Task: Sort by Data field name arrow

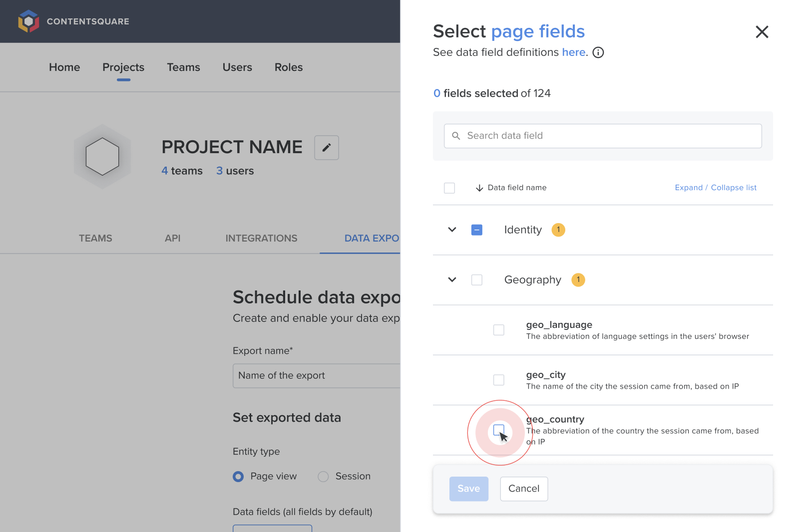Action: pyautogui.click(x=479, y=188)
